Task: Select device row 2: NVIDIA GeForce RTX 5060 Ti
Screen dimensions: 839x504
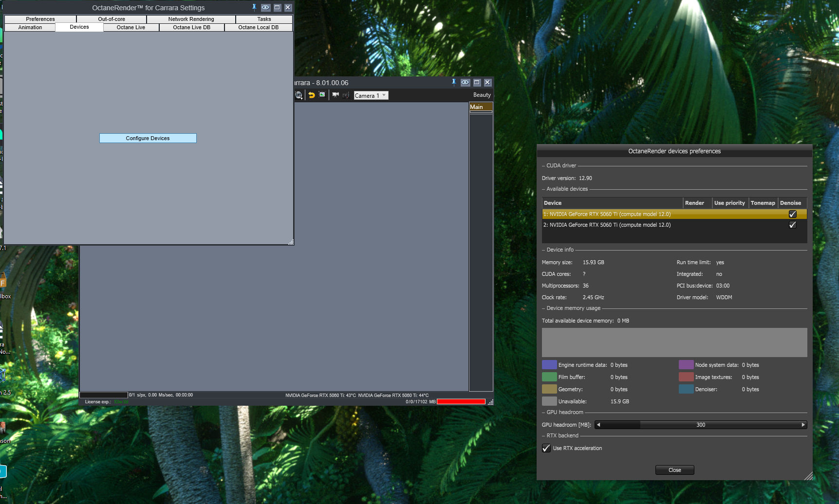Action: [x=674, y=225]
